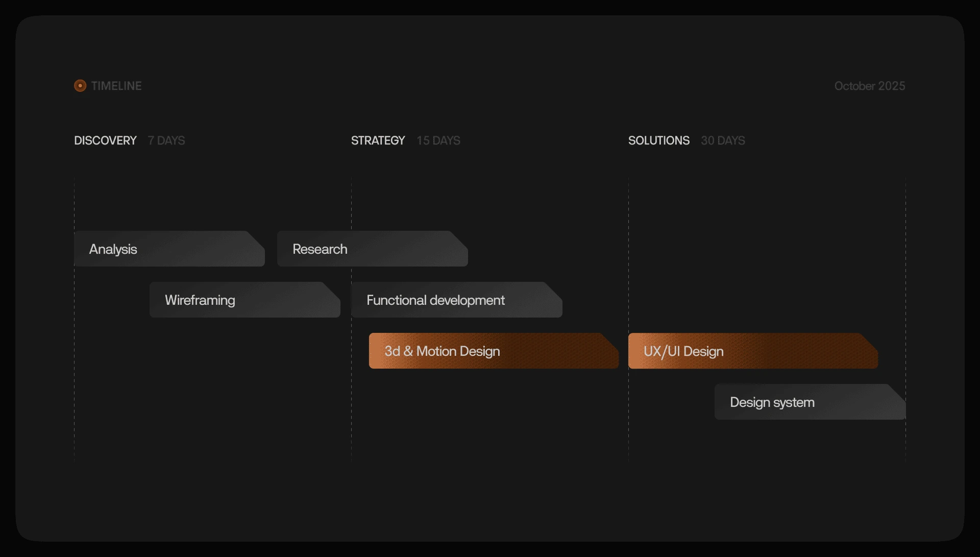Select the Wireframing task bar
Image resolution: width=980 pixels, height=557 pixels.
point(244,300)
